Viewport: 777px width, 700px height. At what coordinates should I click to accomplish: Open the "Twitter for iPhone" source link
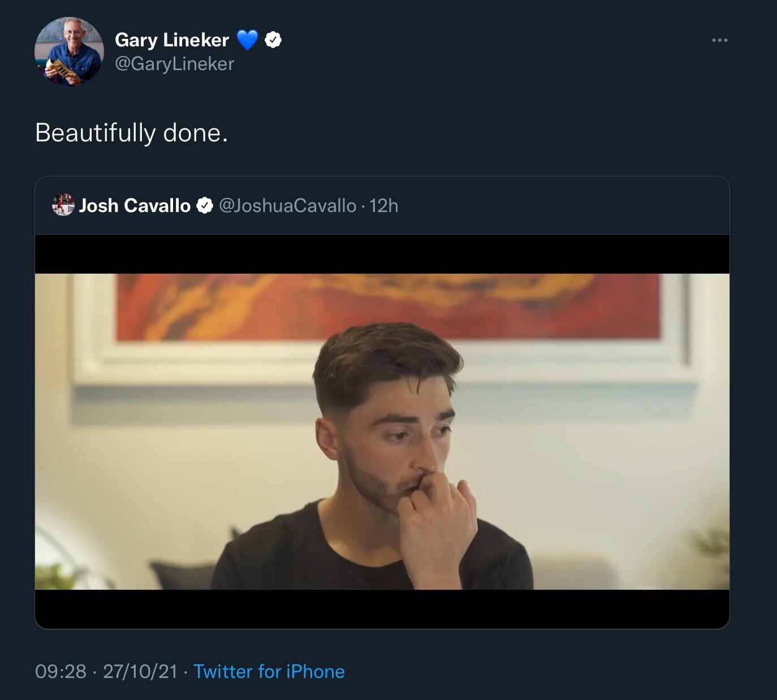tap(269, 672)
